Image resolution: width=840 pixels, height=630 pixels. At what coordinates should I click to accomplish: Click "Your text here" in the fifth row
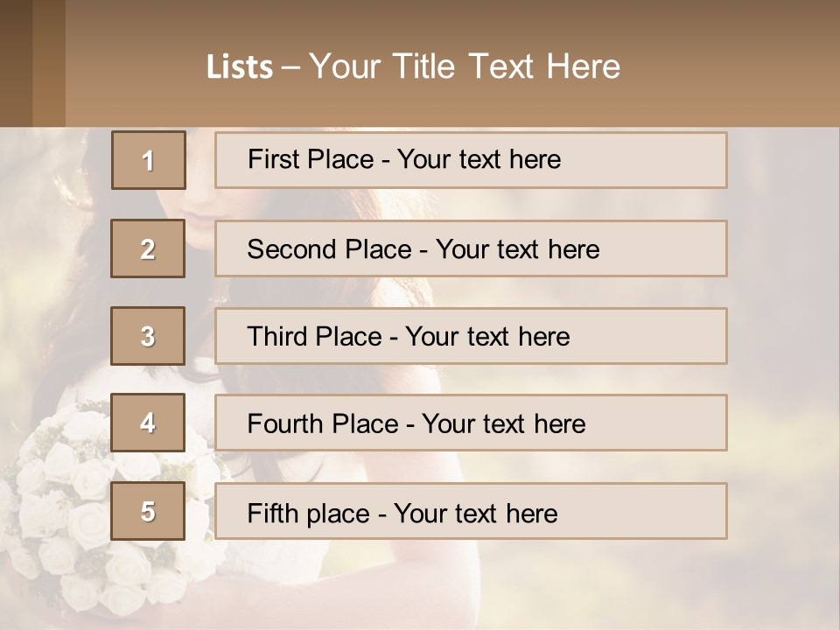pos(475,512)
